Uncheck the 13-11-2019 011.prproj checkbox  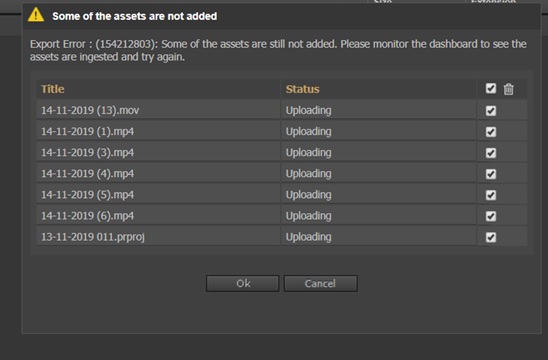click(x=491, y=237)
